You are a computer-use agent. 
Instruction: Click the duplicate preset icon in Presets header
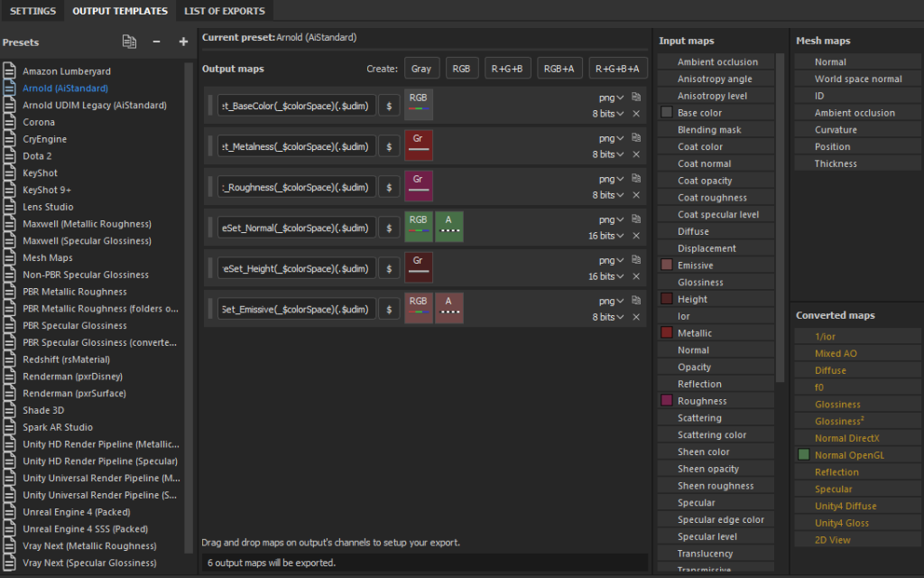[129, 42]
